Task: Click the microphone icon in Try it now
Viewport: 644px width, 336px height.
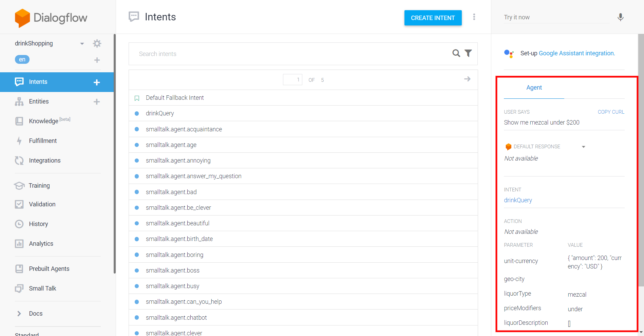Action: pyautogui.click(x=620, y=17)
